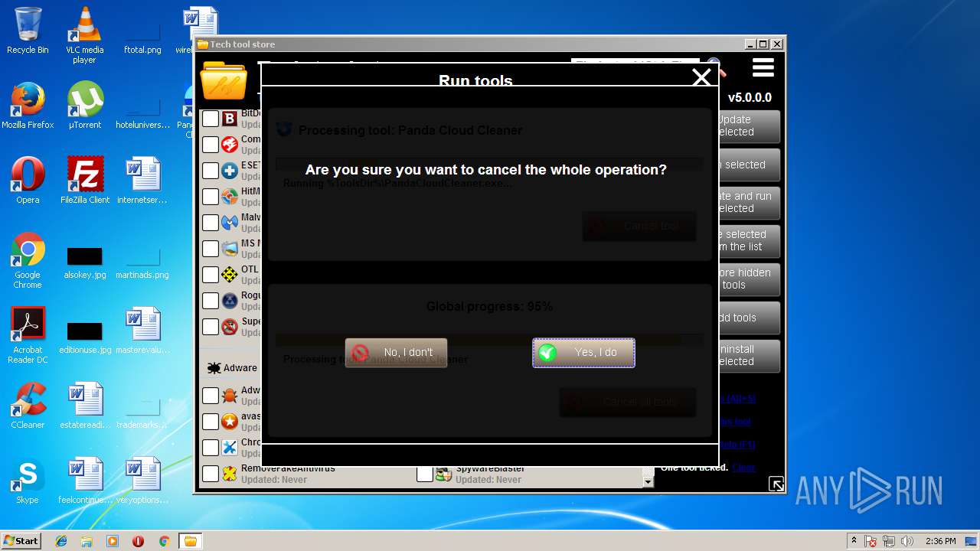Viewport: 980px width, 551px height.
Task: Confirm cancellation with "Yes, I do"
Action: click(x=583, y=353)
